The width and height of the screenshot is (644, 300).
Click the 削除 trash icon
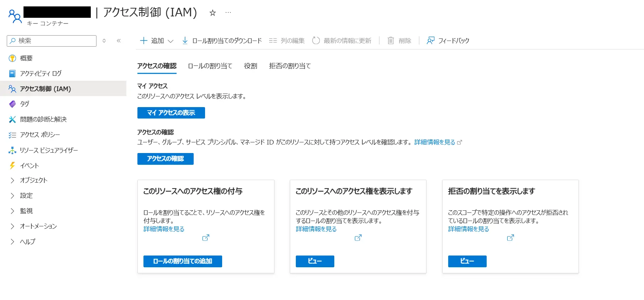click(391, 41)
